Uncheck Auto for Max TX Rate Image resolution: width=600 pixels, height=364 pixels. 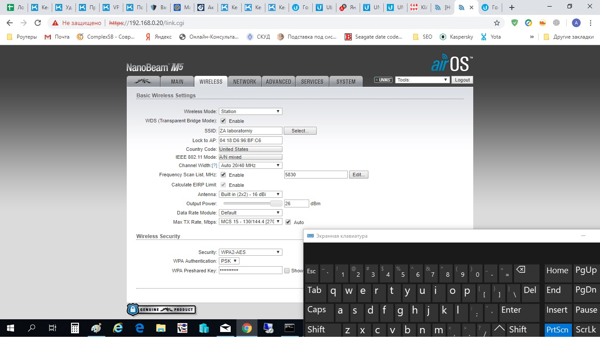point(288,222)
